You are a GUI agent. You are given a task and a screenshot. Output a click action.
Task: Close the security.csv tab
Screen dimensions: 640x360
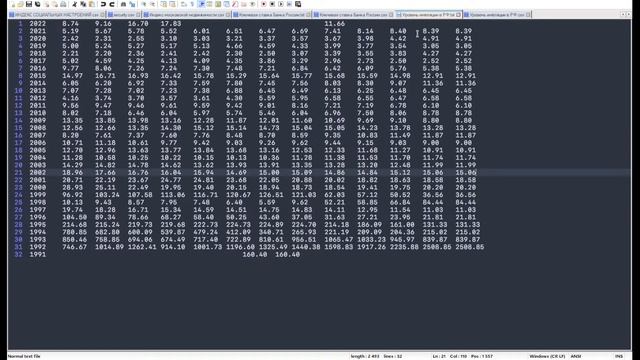[138, 15]
